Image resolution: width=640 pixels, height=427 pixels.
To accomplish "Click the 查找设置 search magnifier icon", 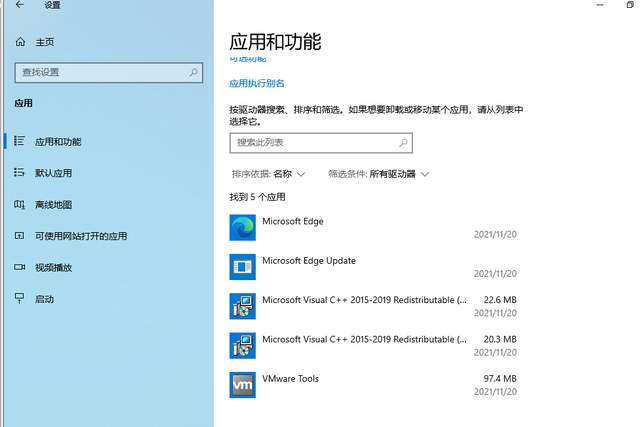I will [193, 72].
